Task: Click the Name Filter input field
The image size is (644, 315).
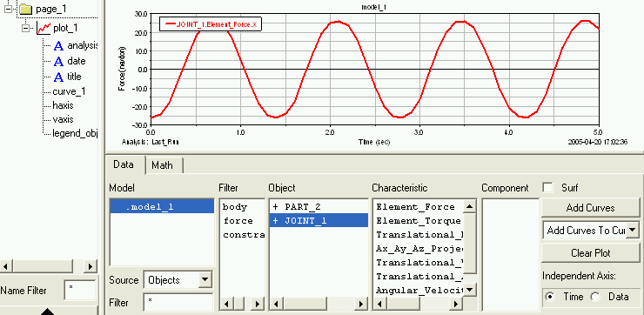Action: [x=80, y=291]
